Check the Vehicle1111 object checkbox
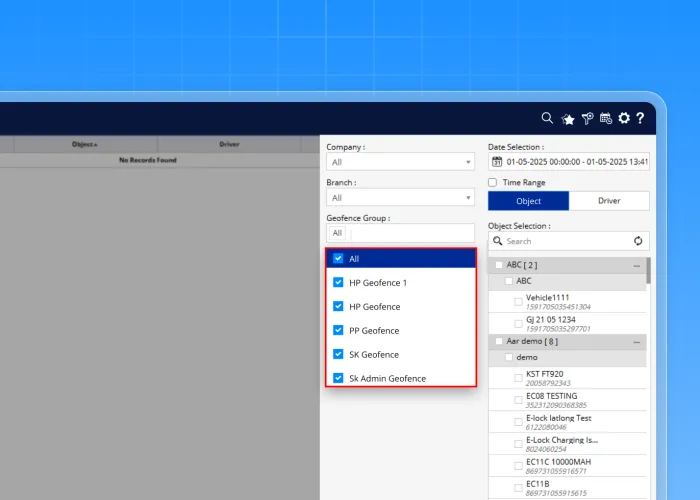700x500 pixels. point(518,302)
